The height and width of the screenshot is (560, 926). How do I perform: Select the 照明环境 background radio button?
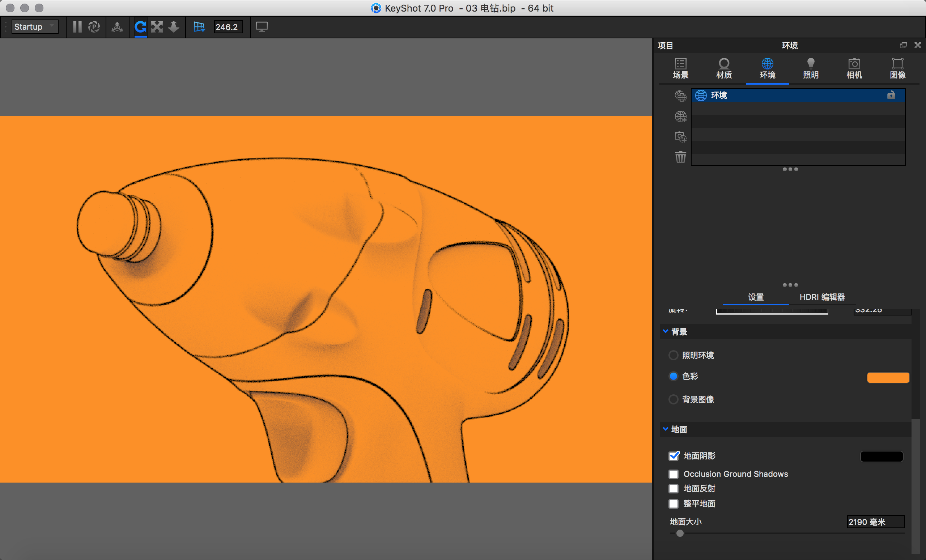coord(674,355)
